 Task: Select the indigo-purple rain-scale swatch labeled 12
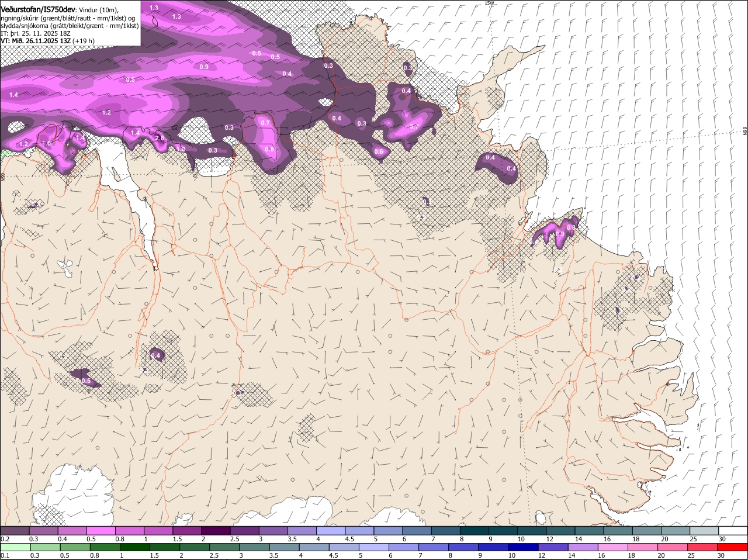(553, 547)
